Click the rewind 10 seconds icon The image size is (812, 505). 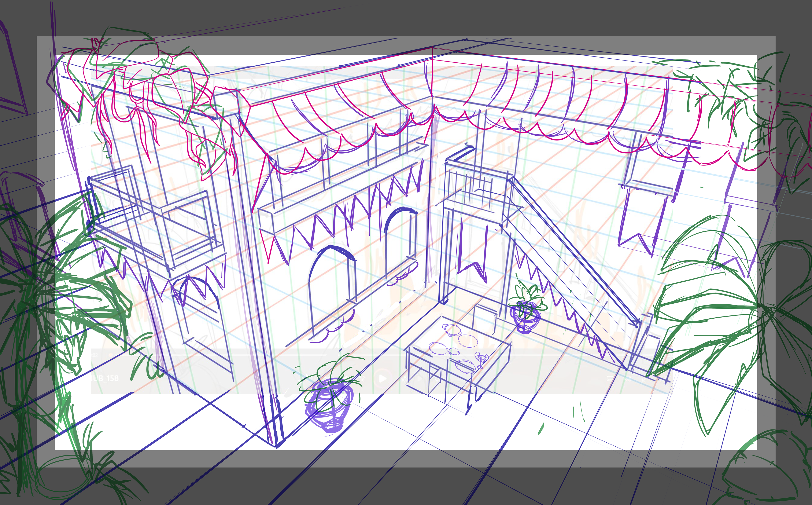pyautogui.click(x=362, y=379)
